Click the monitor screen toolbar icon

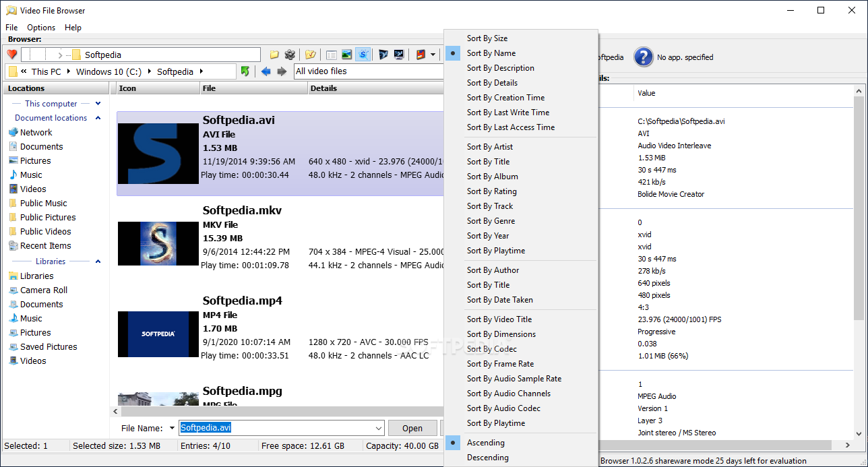399,55
